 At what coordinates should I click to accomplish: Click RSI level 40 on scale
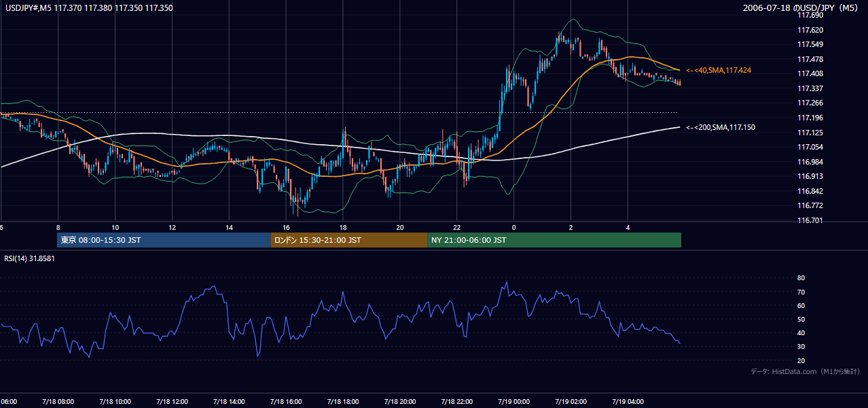point(801,333)
